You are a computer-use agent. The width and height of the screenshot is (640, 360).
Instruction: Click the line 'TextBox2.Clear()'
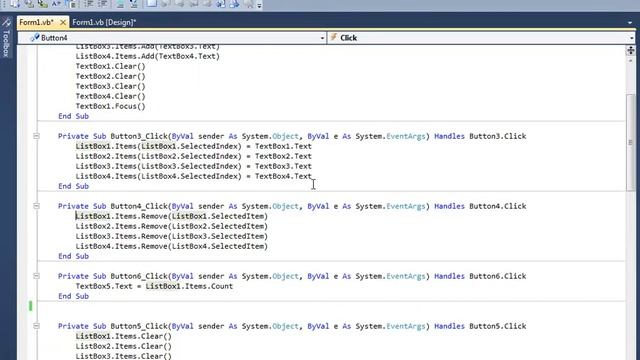click(110, 76)
